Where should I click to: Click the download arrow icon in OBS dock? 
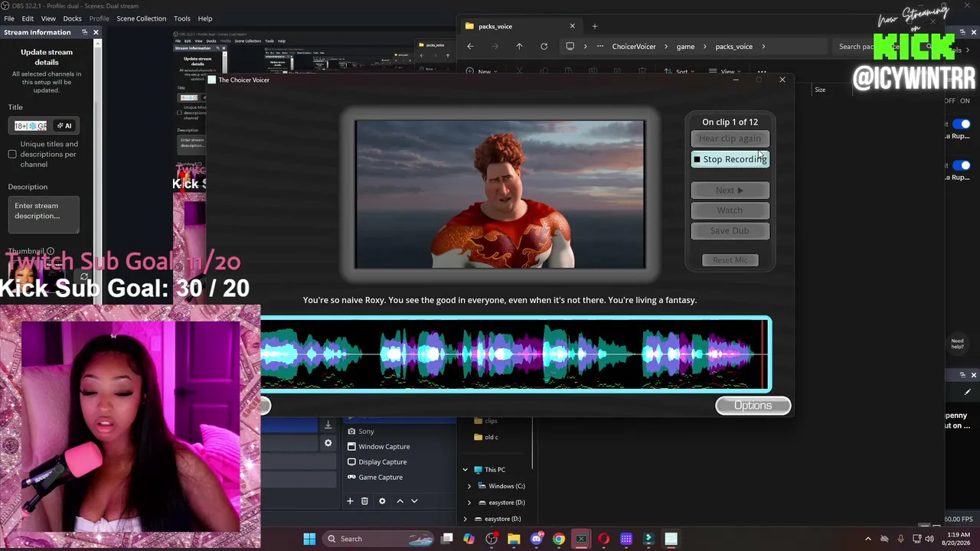coord(328,425)
